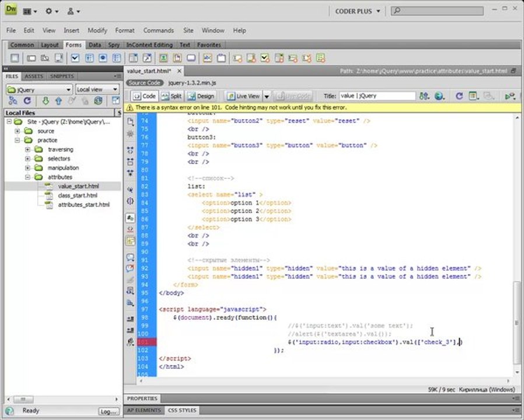Click Open Documents icon in coding toolbar
524x420 pixels.
[x=130, y=121]
